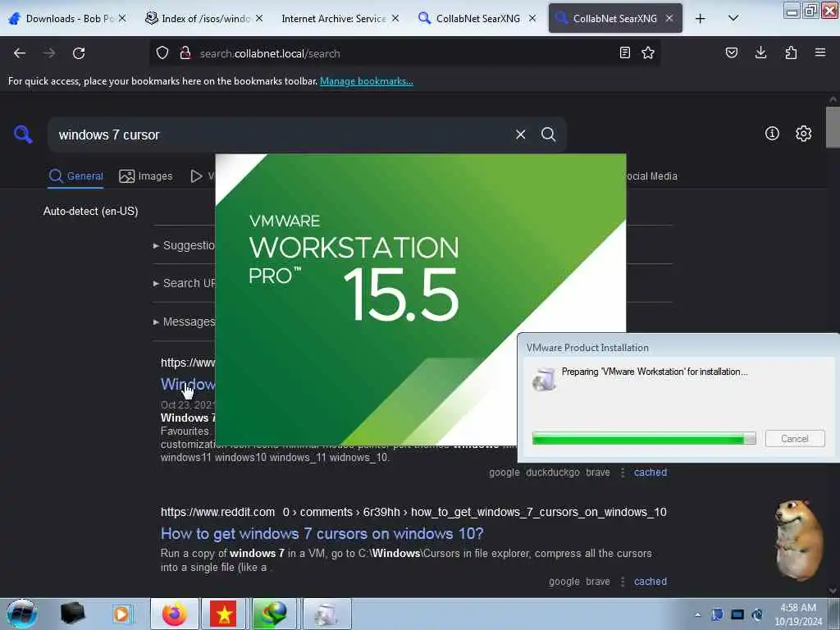
Task: Open engine options dots on first result
Action: pos(622,472)
